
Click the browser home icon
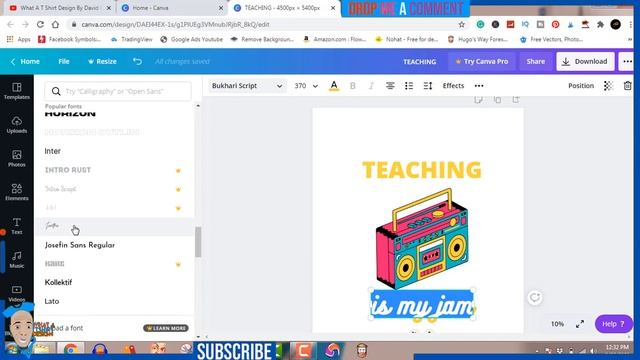coord(55,24)
